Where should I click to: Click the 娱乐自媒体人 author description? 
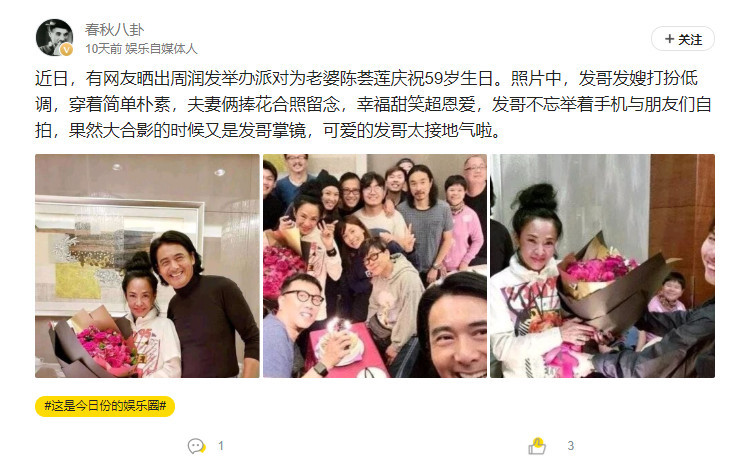tap(161, 49)
